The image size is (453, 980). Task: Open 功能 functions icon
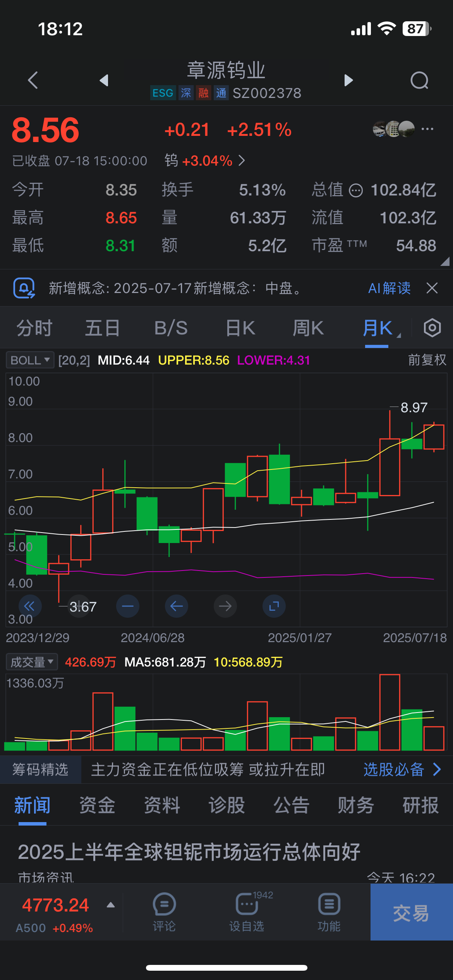coord(329,912)
